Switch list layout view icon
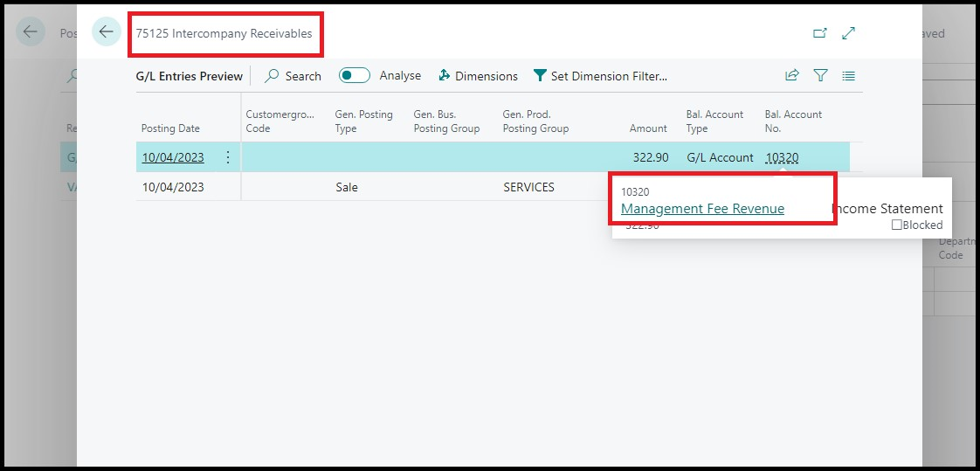 [848, 76]
